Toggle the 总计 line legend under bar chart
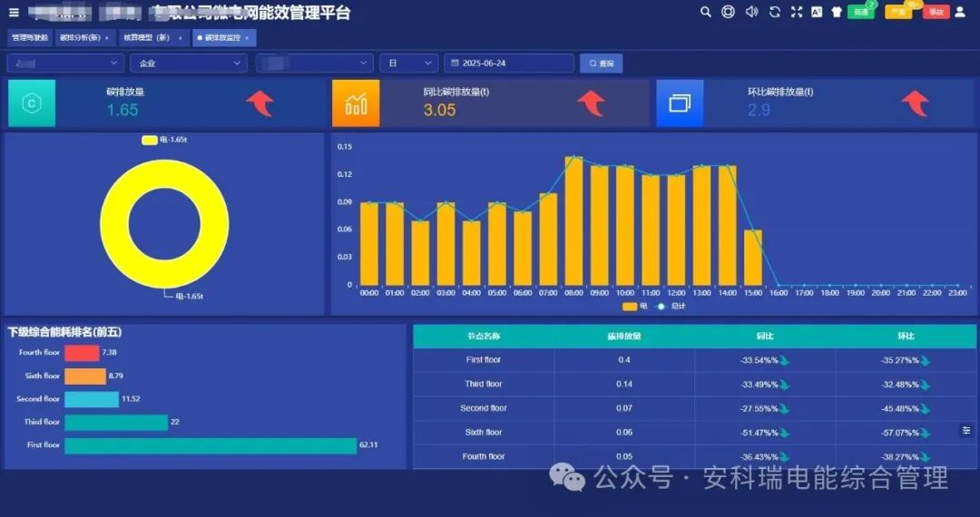 (671, 306)
